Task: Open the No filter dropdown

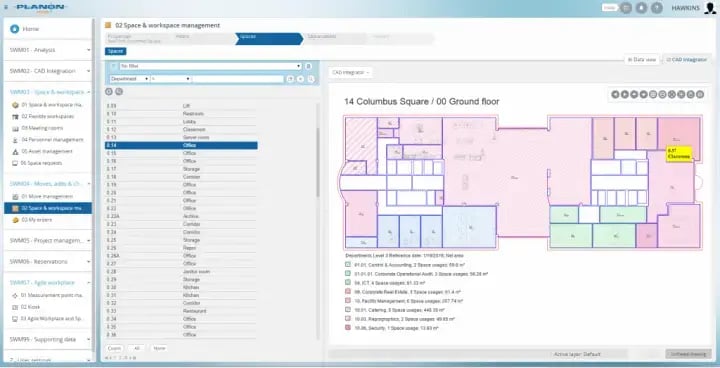Action: tap(210, 66)
